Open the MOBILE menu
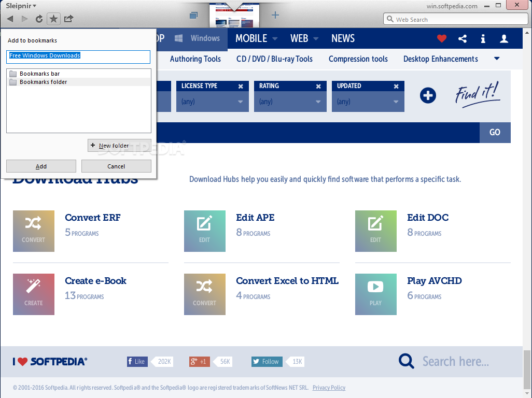This screenshot has height=398, width=532. 251,38
